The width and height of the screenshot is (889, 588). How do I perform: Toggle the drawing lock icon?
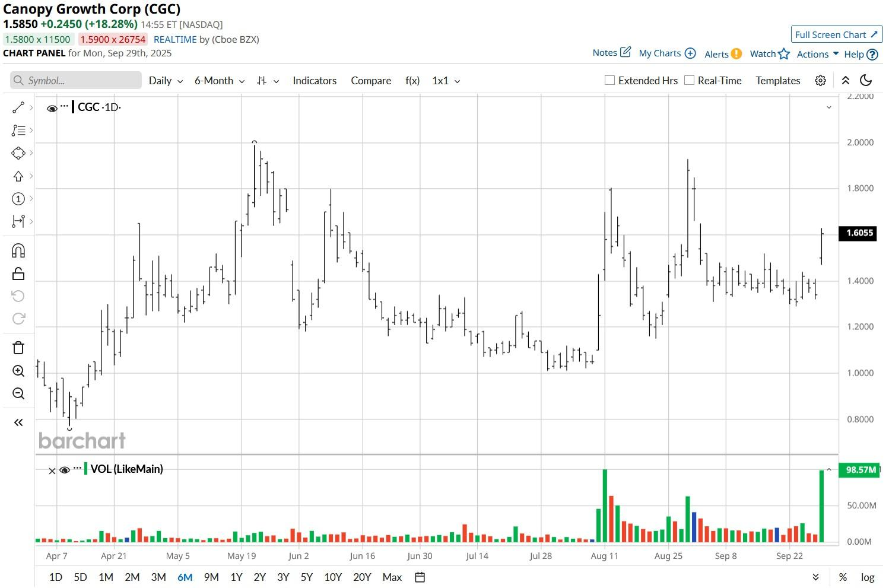(x=18, y=274)
